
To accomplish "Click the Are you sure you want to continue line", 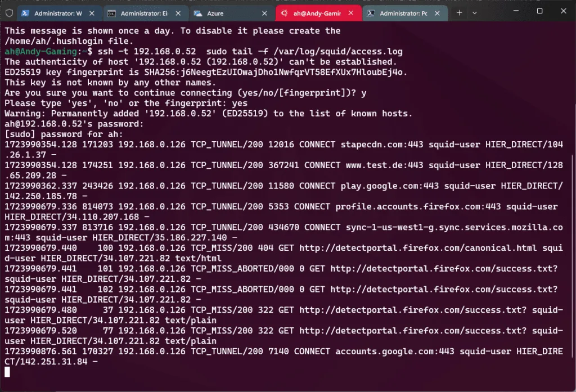I will (x=186, y=93).
